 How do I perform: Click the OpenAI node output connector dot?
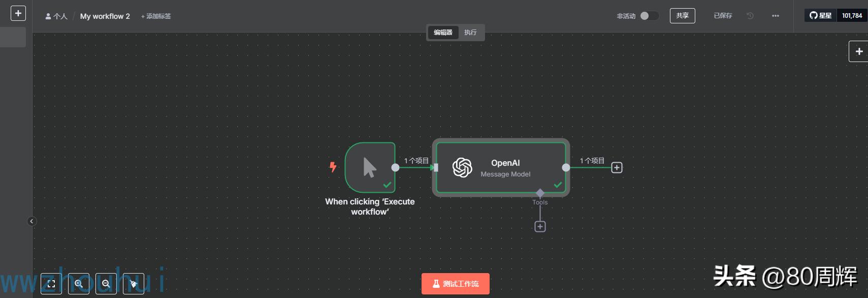[x=566, y=167]
